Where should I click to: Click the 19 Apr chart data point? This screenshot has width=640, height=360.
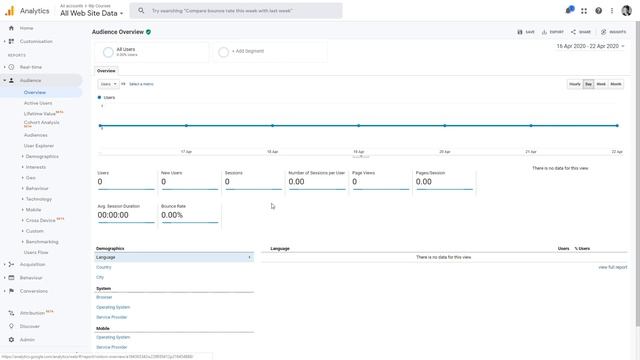click(359, 126)
